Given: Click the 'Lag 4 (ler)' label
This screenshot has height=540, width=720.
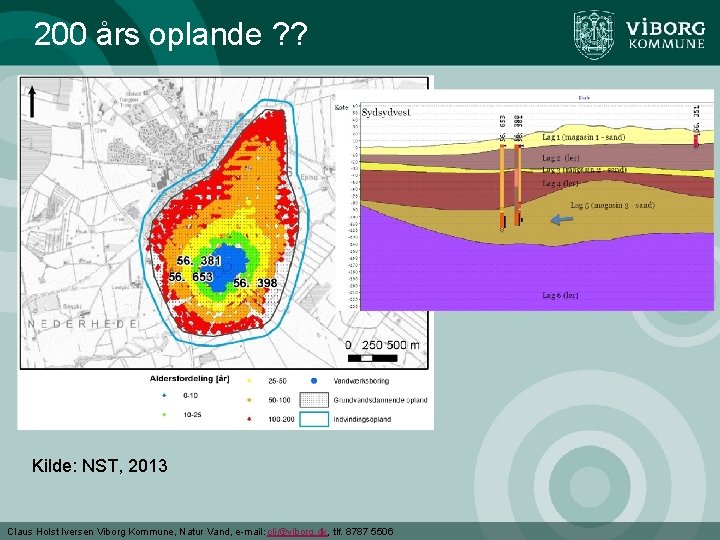Looking at the screenshot, I should coord(560,183).
